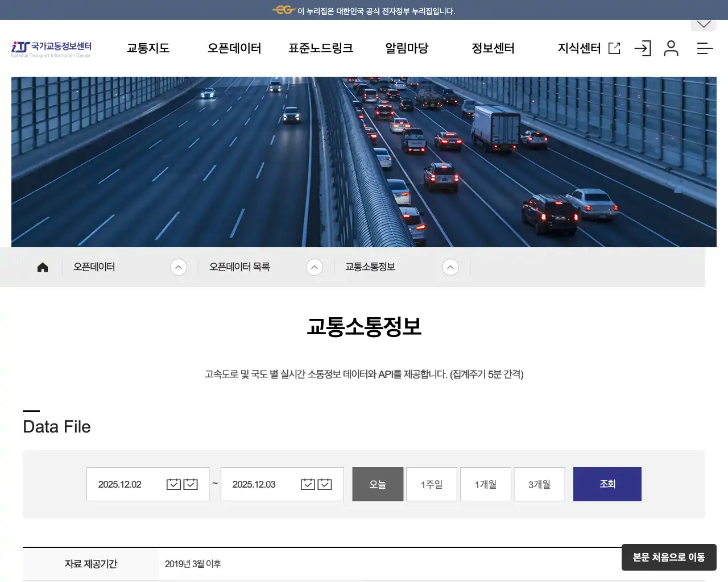This screenshot has width=728, height=582.
Task: Select the 오늘 date range option
Action: pos(378,484)
